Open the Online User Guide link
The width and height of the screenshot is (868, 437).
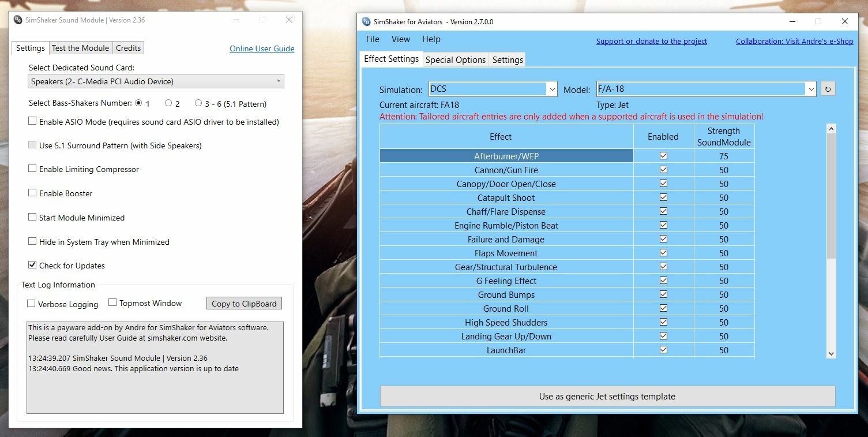tap(262, 48)
